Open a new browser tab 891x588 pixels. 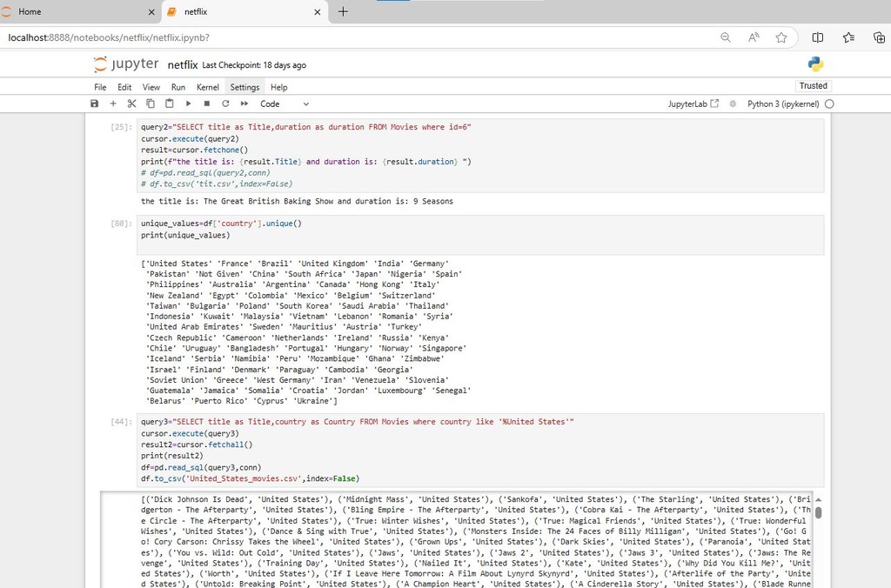(343, 11)
